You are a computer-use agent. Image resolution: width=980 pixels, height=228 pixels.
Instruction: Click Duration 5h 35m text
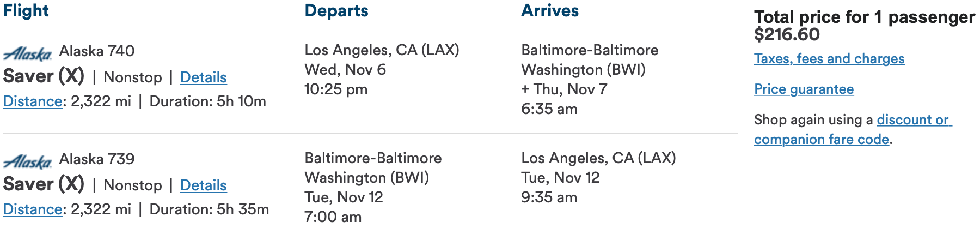pos(209,209)
